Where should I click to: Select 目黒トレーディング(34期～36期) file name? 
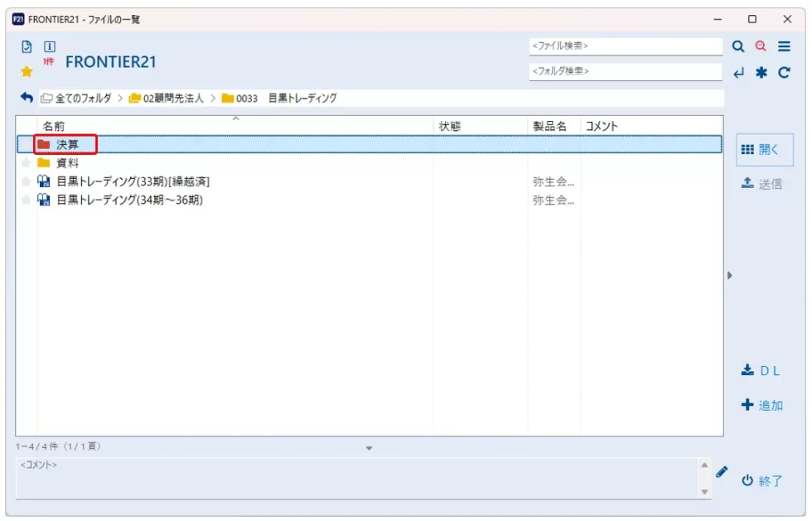tap(129, 200)
